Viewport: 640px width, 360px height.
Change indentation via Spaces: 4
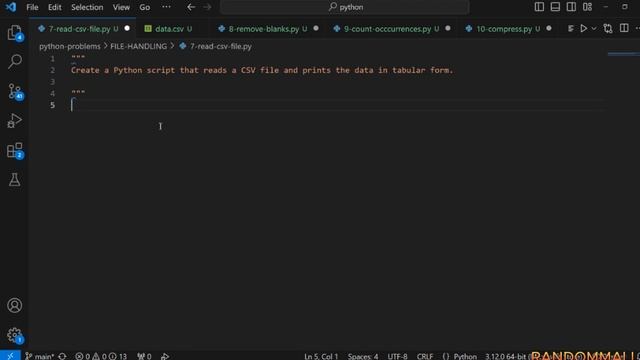click(362, 356)
